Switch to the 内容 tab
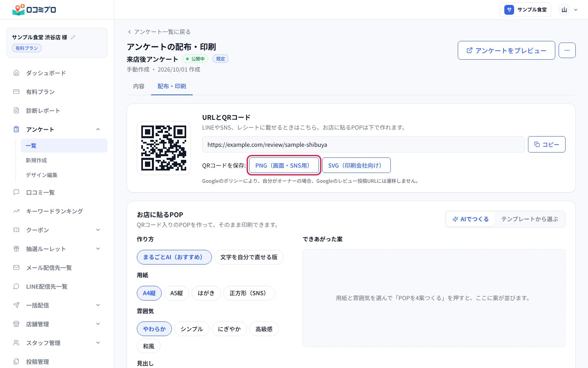This screenshot has width=588, height=368. (x=139, y=86)
